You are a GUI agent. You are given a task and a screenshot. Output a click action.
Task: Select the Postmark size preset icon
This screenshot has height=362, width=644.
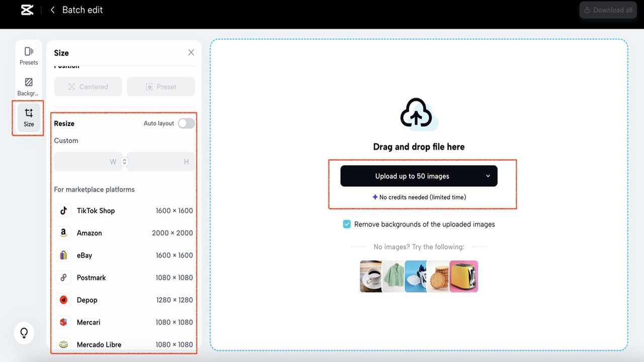click(63, 278)
